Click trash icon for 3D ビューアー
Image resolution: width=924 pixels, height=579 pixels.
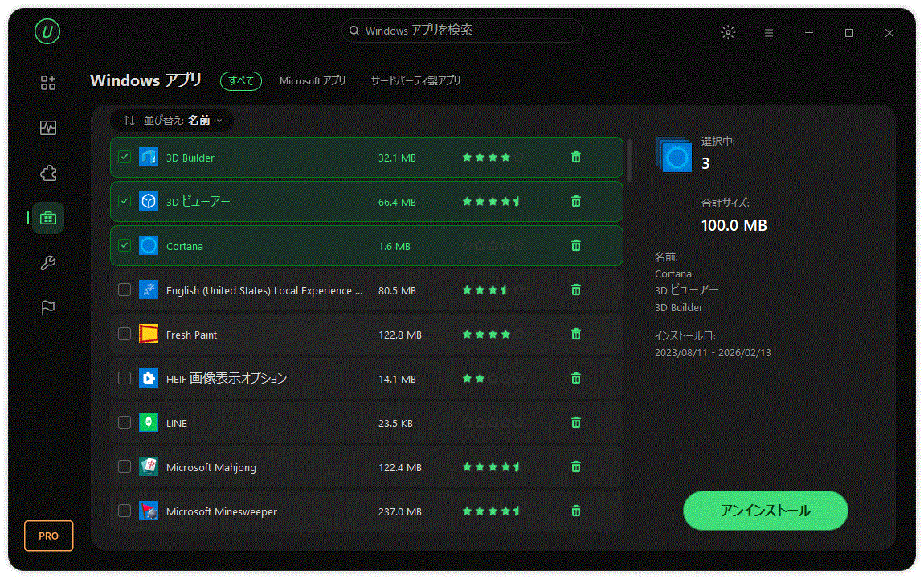(x=576, y=202)
